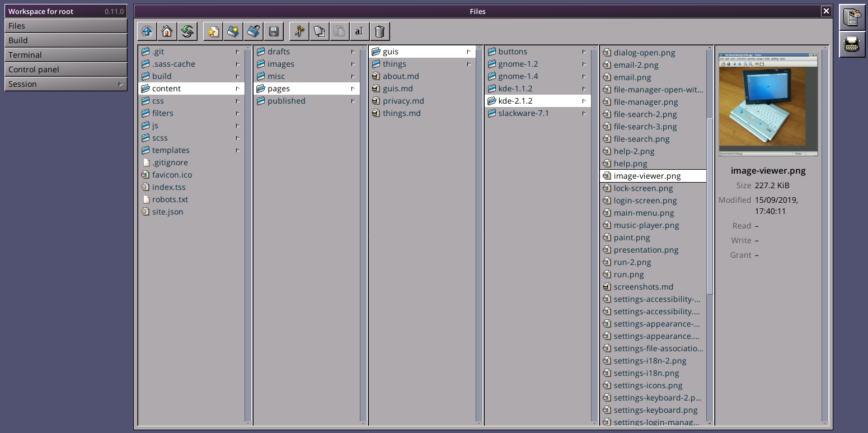Rename the file using the text cursor icon
The image size is (868, 433).
click(359, 31)
